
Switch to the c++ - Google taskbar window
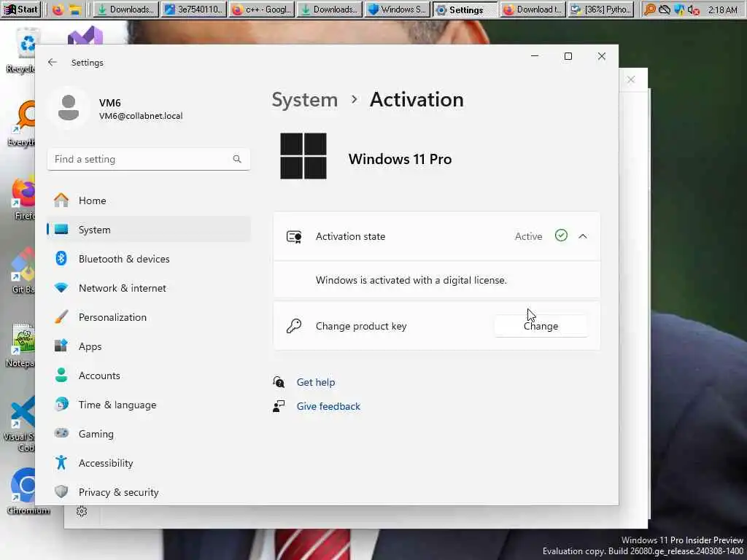point(261,9)
